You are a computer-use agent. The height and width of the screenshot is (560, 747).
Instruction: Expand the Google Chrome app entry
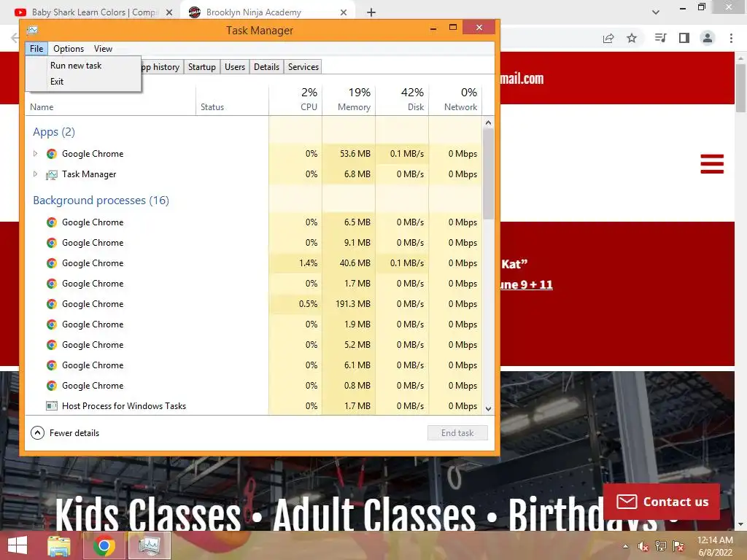(x=35, y=153)
